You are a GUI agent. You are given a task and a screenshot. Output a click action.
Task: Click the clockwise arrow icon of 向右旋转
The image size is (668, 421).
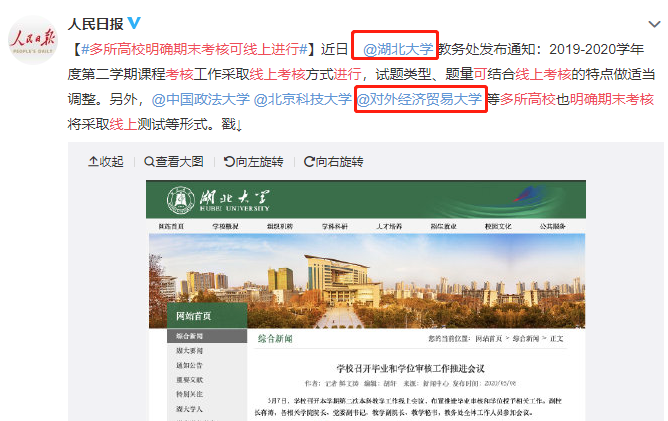pos(309,162)
